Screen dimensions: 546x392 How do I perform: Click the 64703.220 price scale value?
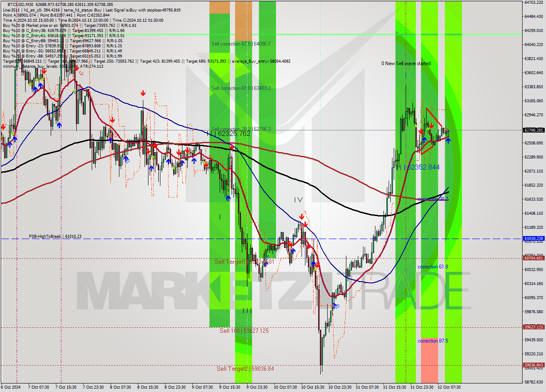coord(534,3)
